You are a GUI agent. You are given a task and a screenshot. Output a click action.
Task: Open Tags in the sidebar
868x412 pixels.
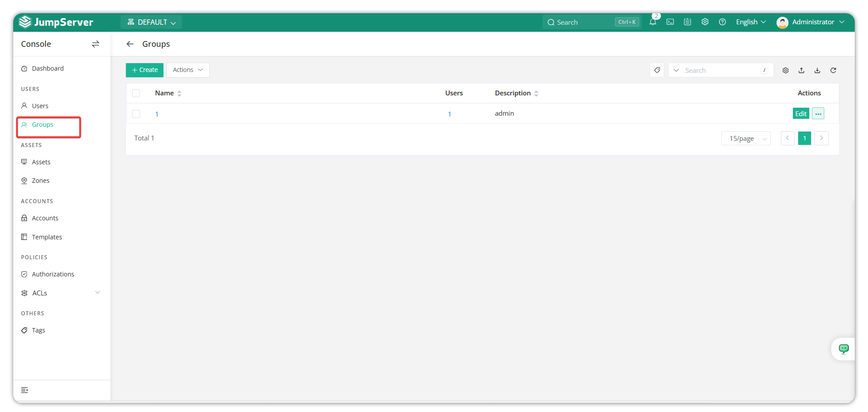pos(38,330)
